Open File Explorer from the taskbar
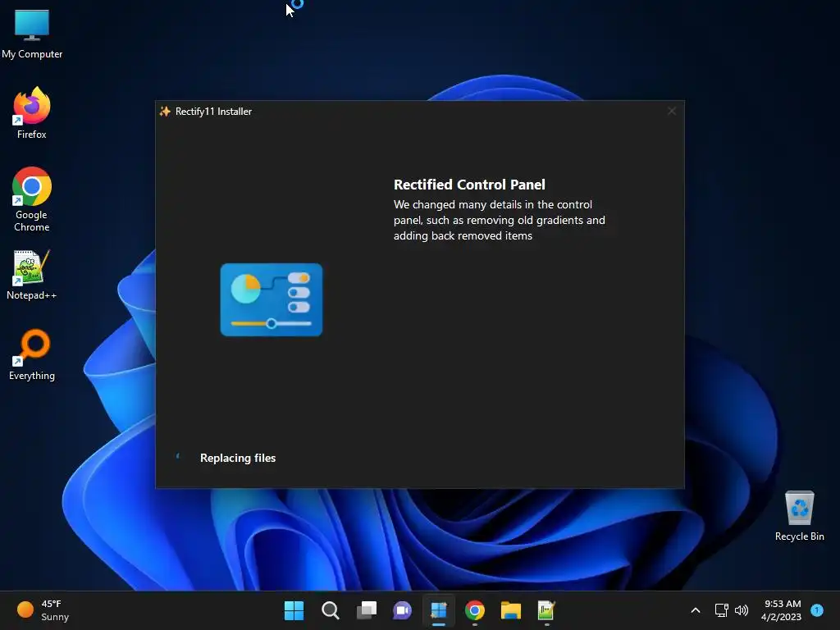The height and width of the screenshot is (630, 840). [510, 610]
